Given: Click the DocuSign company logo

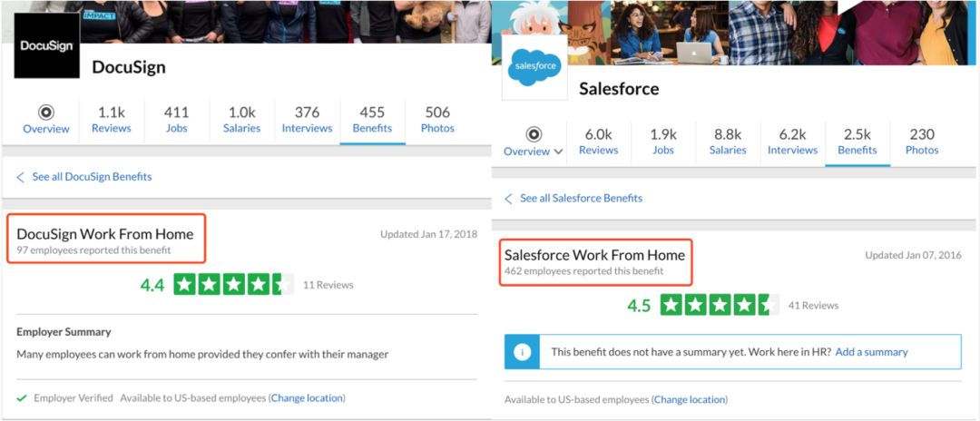Looking at the screenshot, I should click(47, 45).
